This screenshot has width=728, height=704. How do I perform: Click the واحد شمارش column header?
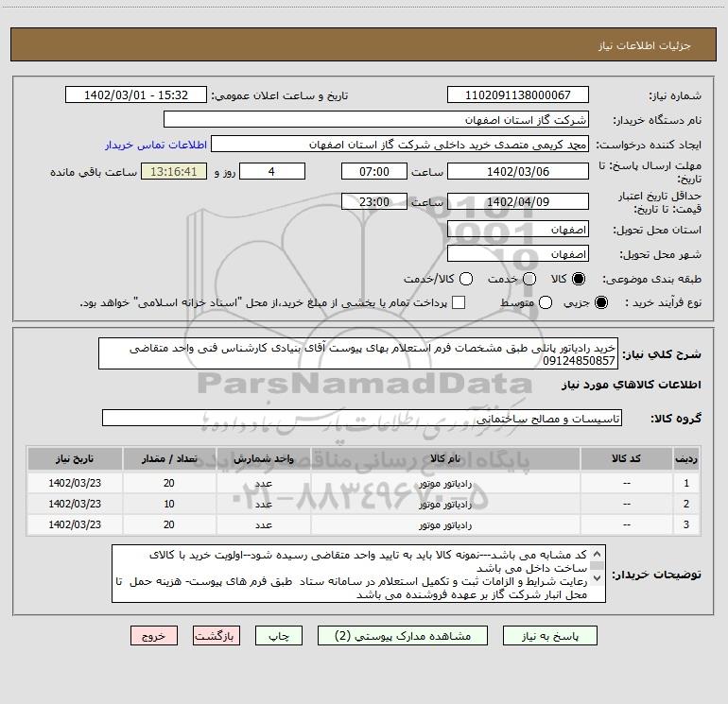(263, 459)
